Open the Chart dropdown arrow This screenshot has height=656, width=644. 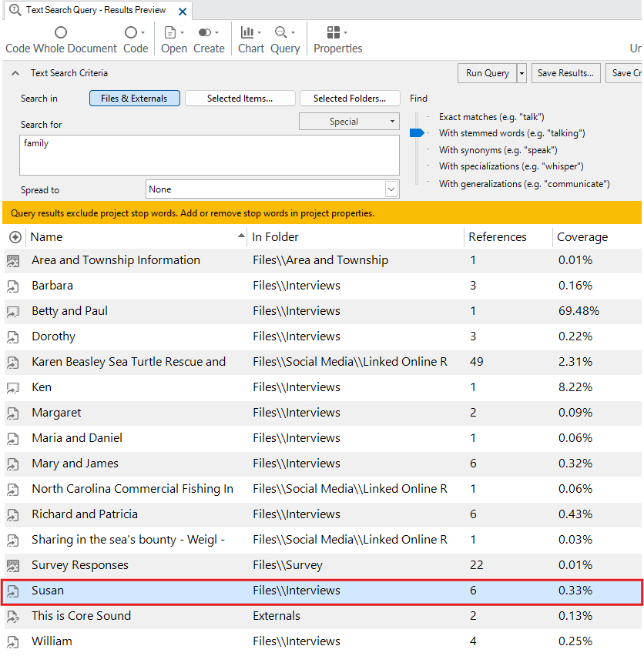pyautogui.click(x=260, y=32)
